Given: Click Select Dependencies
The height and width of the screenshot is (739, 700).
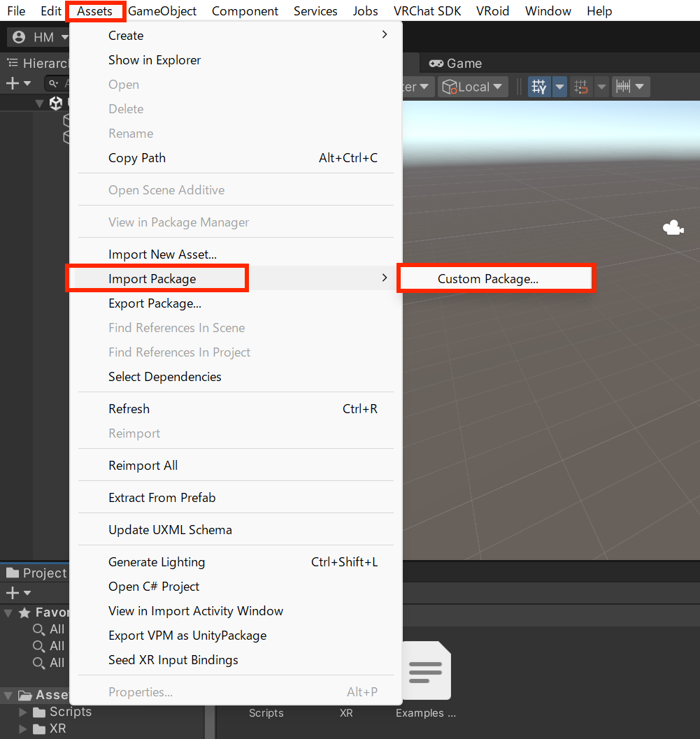Looking at the screenshot, I should tap(236, 377).
